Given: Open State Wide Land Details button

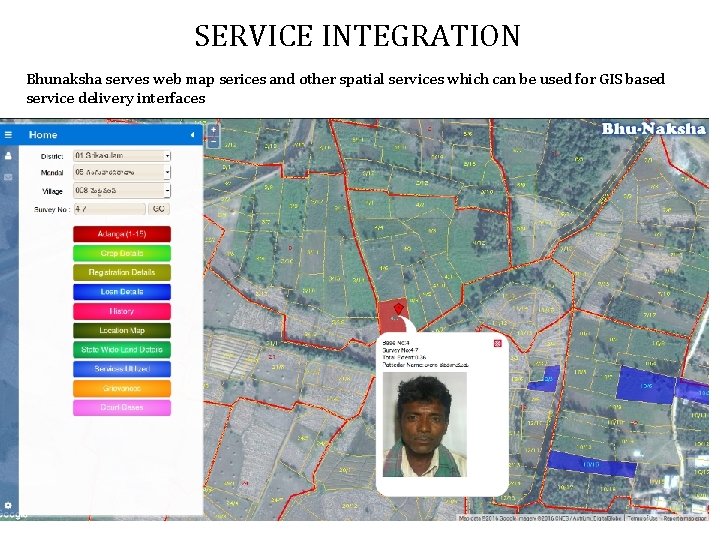Looking at the screenshot, I should pyautogui.click(x=122, y=349).
